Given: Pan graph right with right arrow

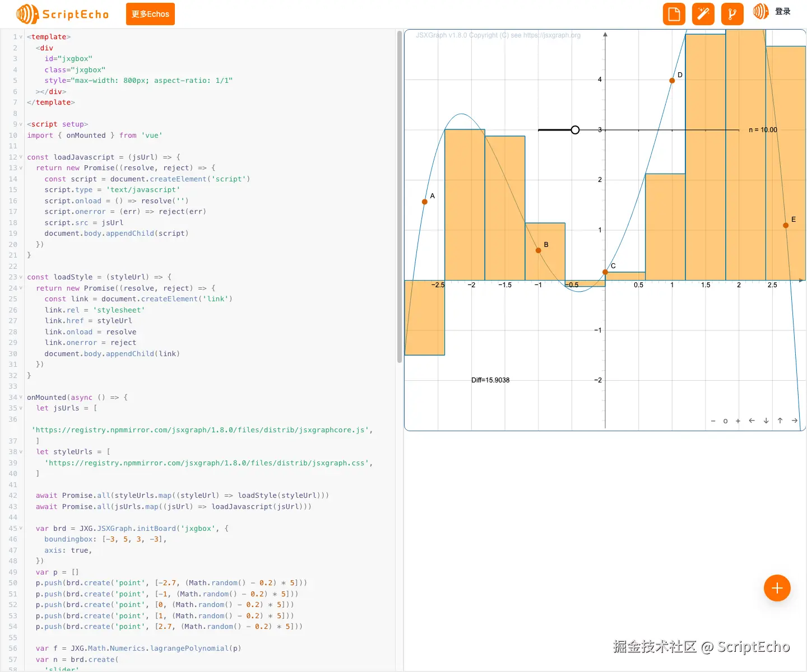Looking at the screenshot, I should [795, 421].
